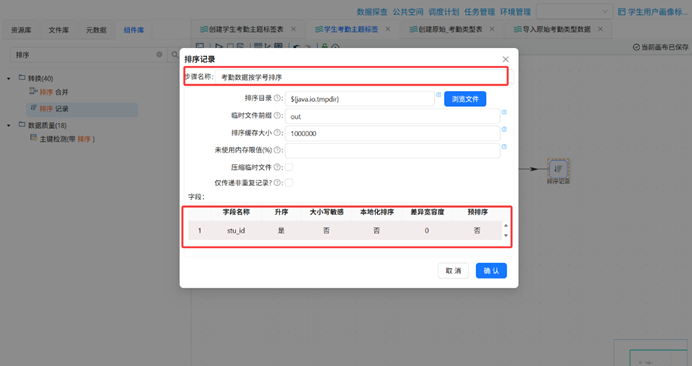692x366 pixels.
Task: Open 任务管理 in top navigation
Action: pos(479,12)
